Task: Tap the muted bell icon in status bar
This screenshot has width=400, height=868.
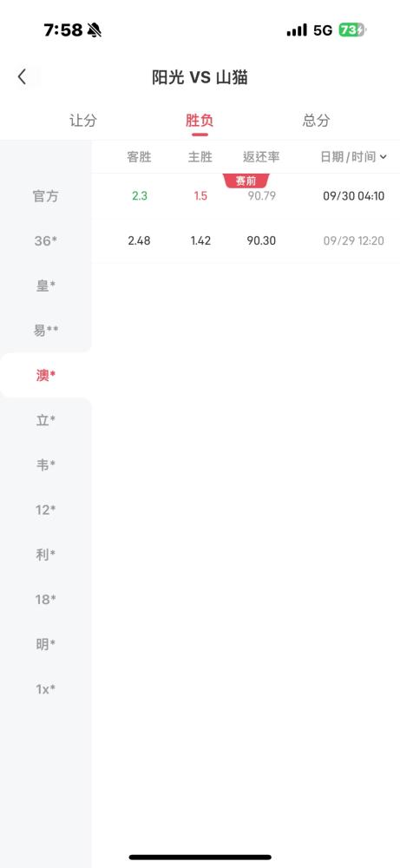Action: 95,30
